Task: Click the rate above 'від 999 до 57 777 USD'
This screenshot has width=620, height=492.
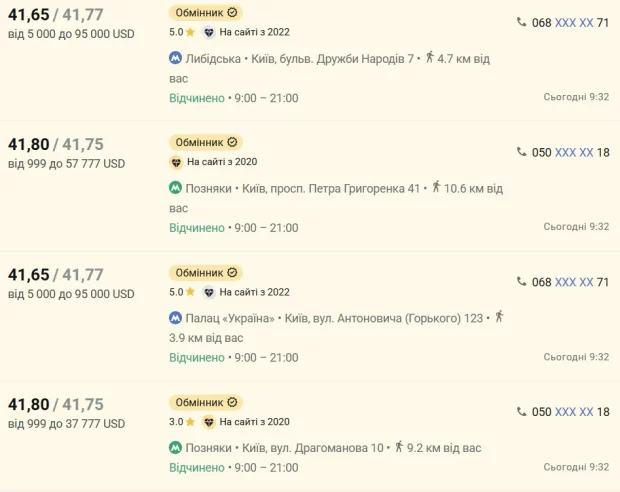Action: coord(55,144)
